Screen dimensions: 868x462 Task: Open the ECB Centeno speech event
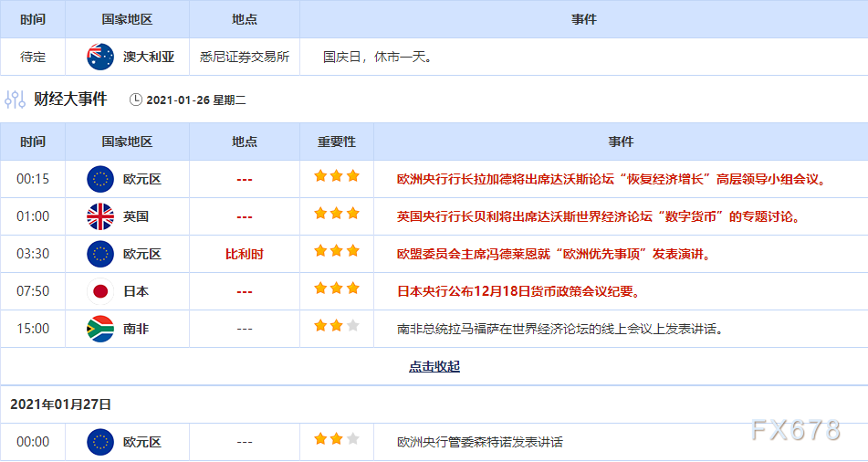(x=480, y=442)
